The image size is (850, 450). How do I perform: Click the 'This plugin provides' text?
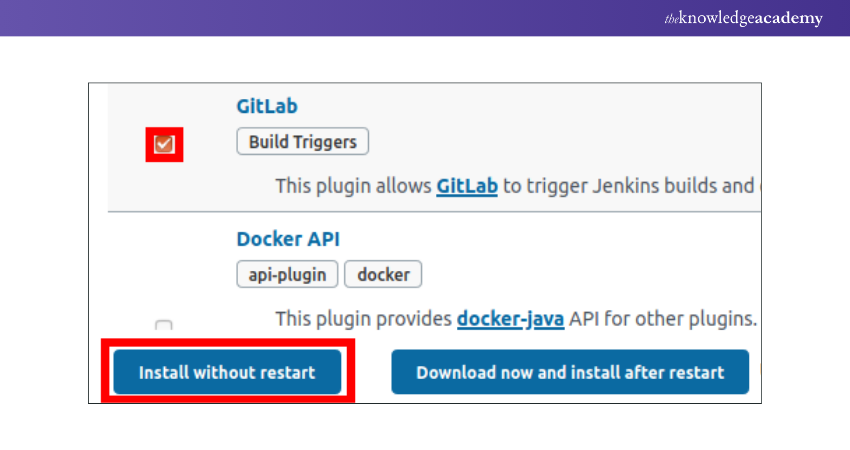point(363,319)
